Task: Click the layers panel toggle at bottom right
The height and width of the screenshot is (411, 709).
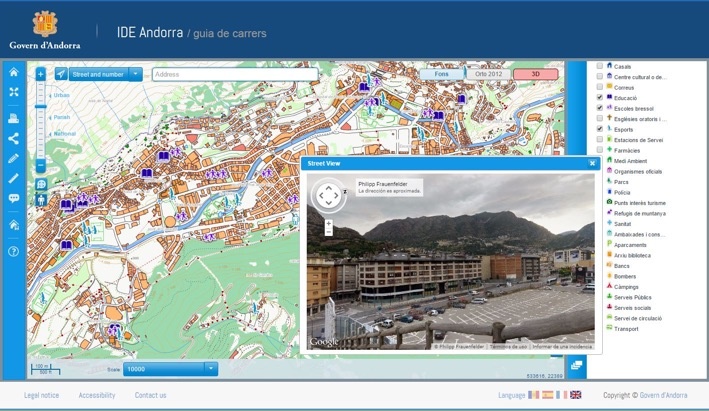Action: [x=577, y=366]
